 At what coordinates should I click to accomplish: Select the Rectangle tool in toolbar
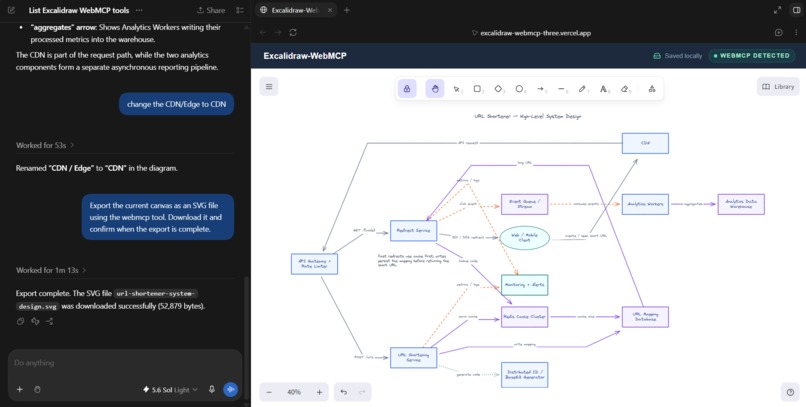[x=478, y=89]
